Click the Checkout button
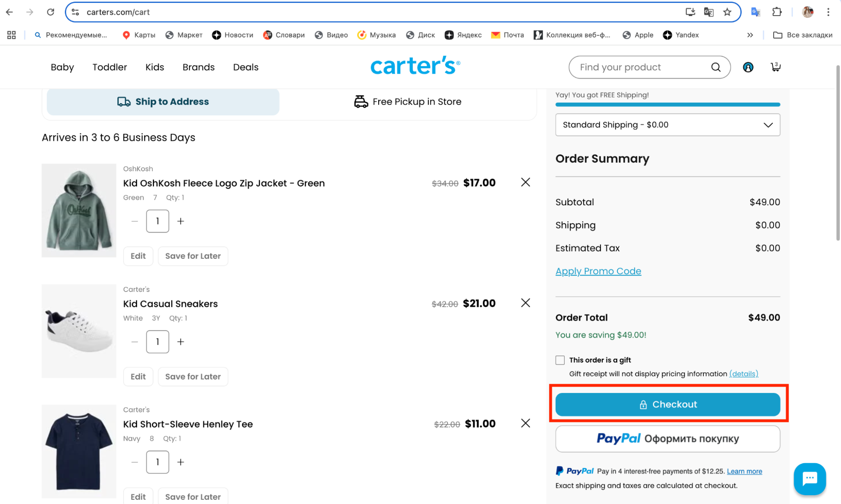841x504 pixels. [667, 404]
